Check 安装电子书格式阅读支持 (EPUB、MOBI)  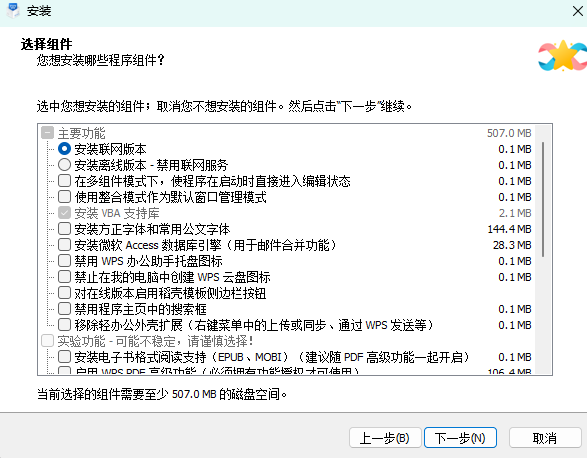pyautogui.click(x=64, y=357)
